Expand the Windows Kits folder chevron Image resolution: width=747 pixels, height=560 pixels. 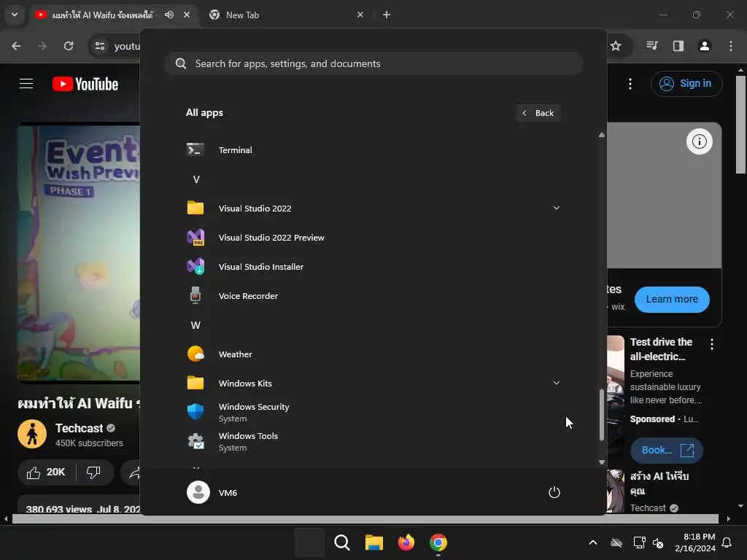556,383
